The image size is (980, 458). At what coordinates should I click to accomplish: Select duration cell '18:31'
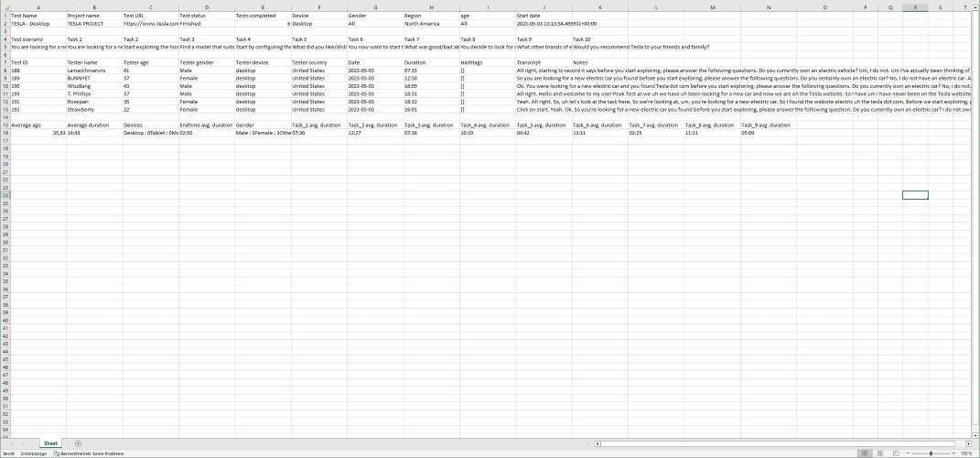pos(431,93)
